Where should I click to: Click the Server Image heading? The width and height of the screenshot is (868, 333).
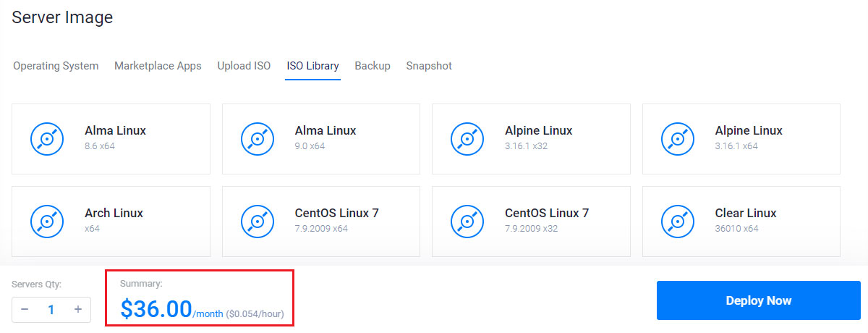tap(62, 17)
